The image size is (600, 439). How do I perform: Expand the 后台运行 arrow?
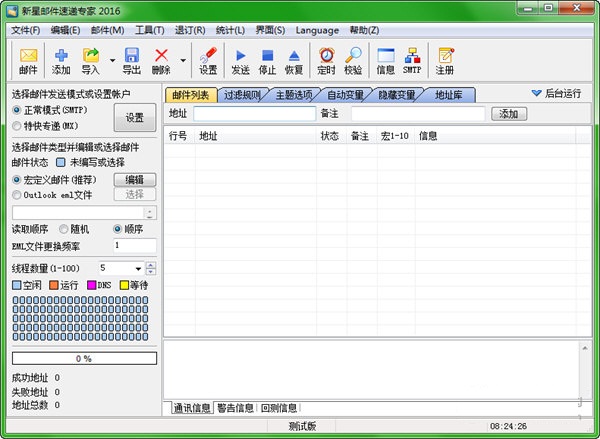click(536, 93)
